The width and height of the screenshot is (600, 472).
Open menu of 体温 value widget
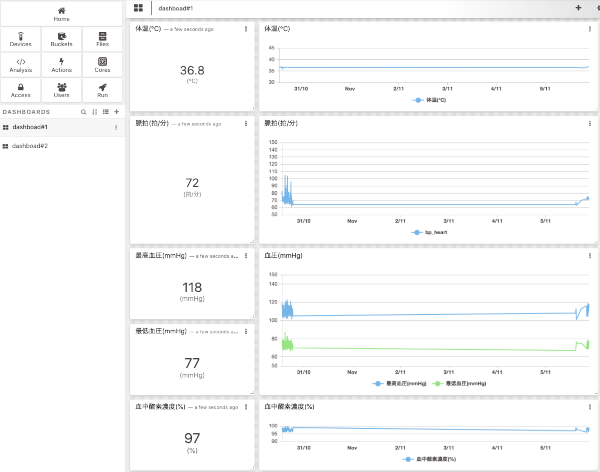[x=246, y=29]
